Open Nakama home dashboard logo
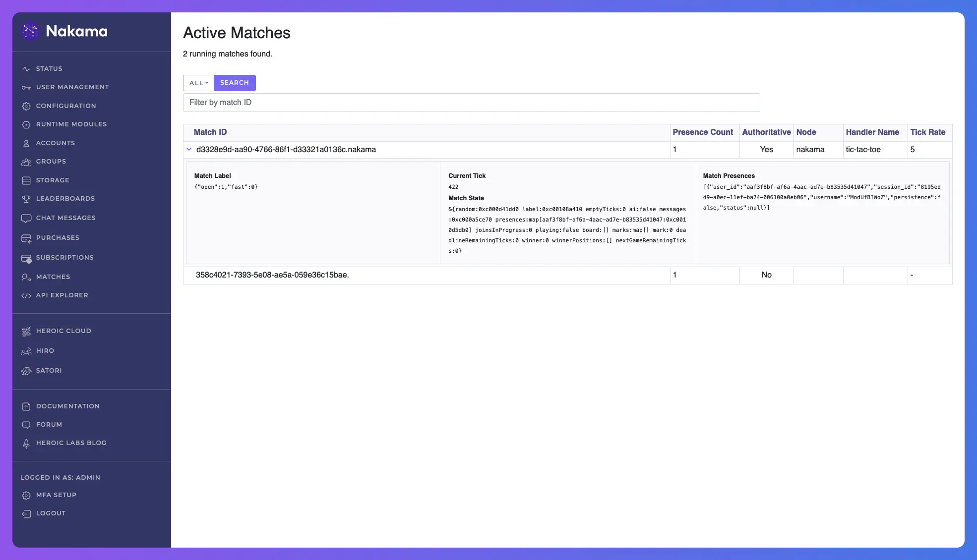The width and height of the screenshot is (977, 560). coord(64,32)
